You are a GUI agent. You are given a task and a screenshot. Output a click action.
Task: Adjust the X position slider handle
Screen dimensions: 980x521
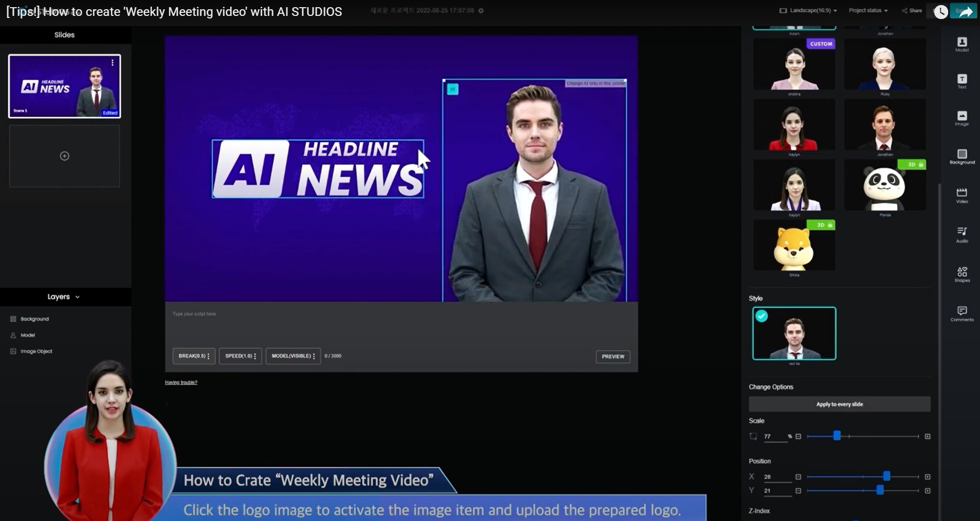(887, 476)
